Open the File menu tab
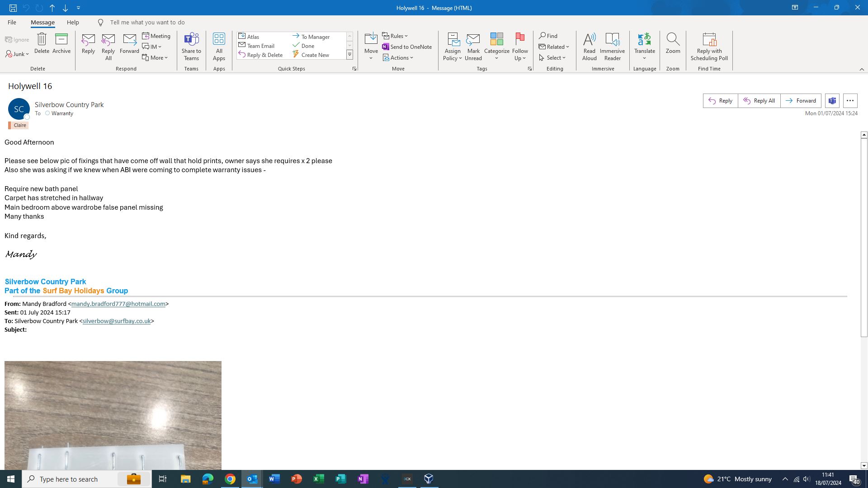Screen dimensions: 868x488 tap(12, 22)
